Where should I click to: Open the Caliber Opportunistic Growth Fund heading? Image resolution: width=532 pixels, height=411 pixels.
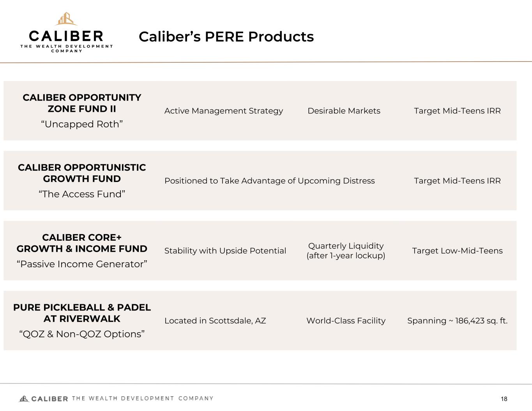click(x=82, y=173)
